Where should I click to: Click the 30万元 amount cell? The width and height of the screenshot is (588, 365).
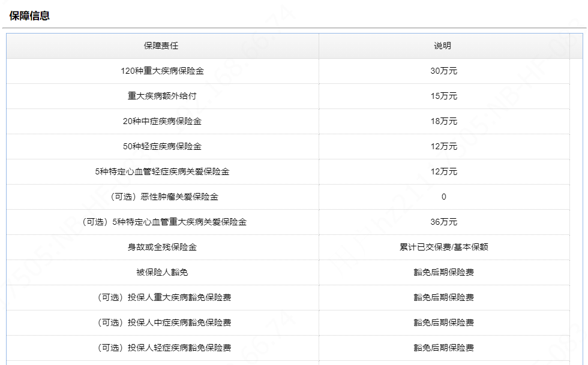coord(443,70)
